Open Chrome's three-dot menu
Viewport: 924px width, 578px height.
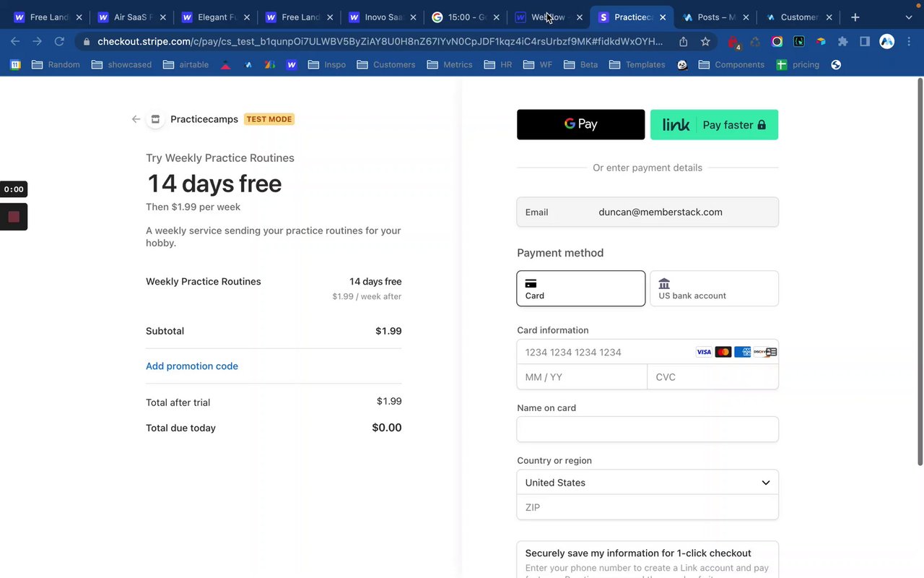point(909,42)
